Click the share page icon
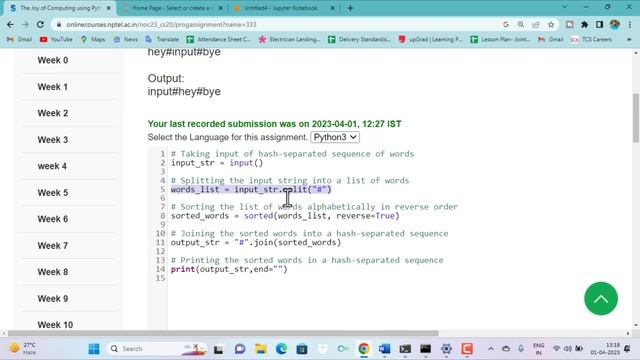 (x=536, y=24)
